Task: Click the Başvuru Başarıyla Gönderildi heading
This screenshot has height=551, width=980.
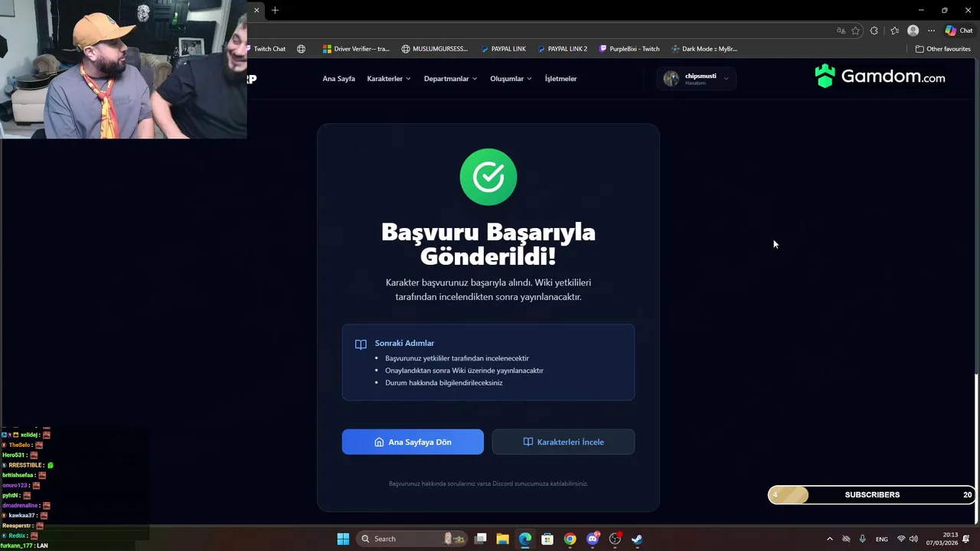Action: (x=488, y=243)
